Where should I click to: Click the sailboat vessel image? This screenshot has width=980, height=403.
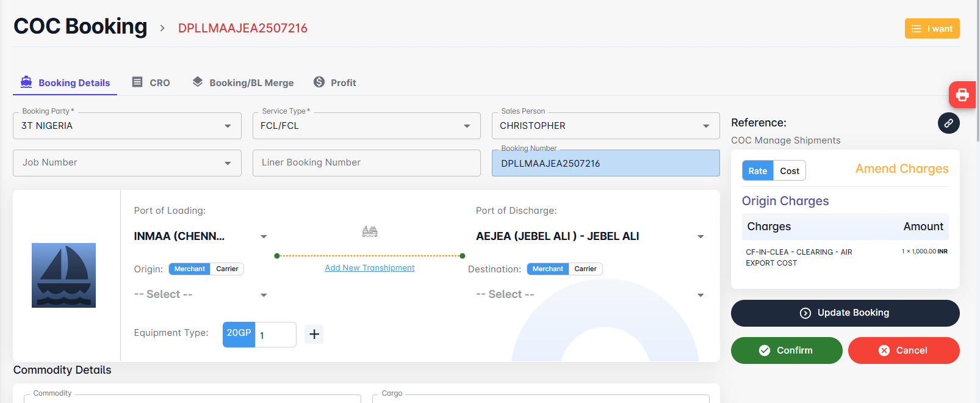click(64, 275)
